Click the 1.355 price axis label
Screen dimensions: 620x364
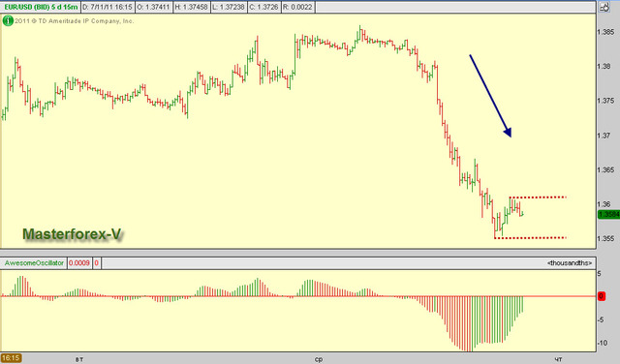pyautogui.click(x=606, y=238)
